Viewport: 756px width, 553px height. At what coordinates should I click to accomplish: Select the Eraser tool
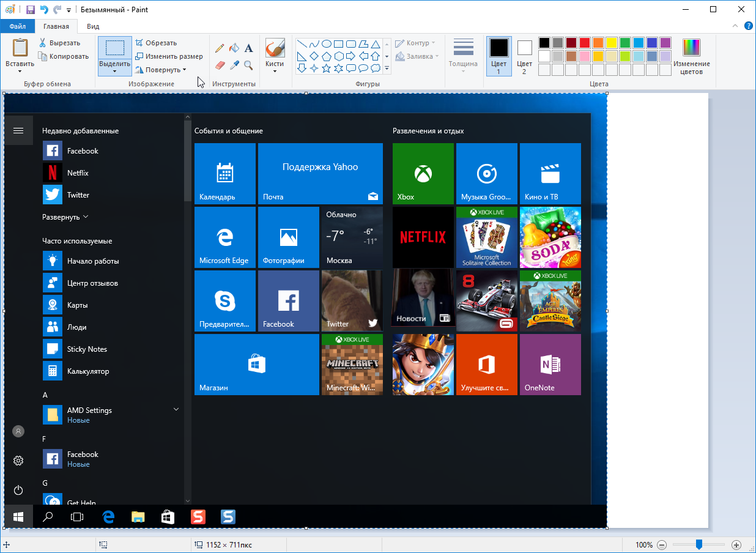coord(221,65)
